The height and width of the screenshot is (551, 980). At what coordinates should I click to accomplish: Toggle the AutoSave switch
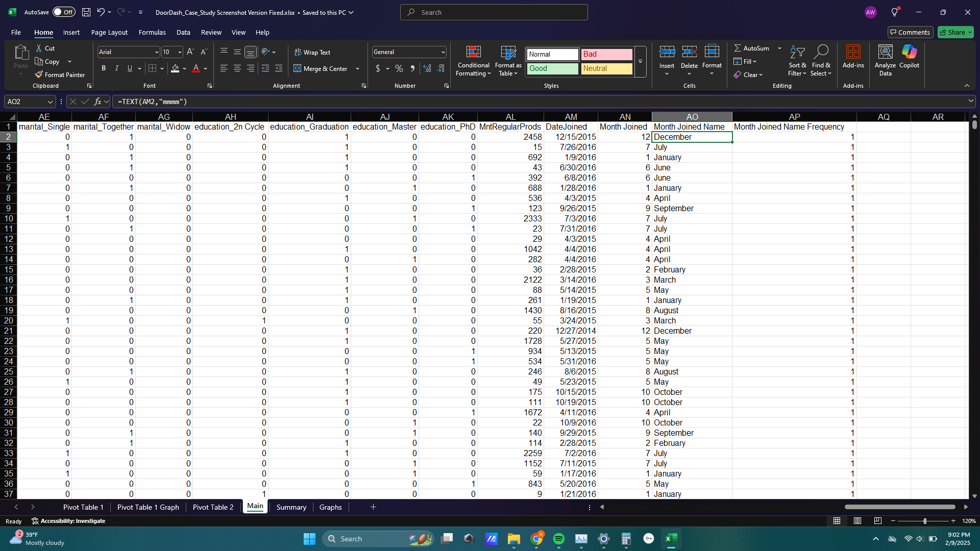point(64,12)
